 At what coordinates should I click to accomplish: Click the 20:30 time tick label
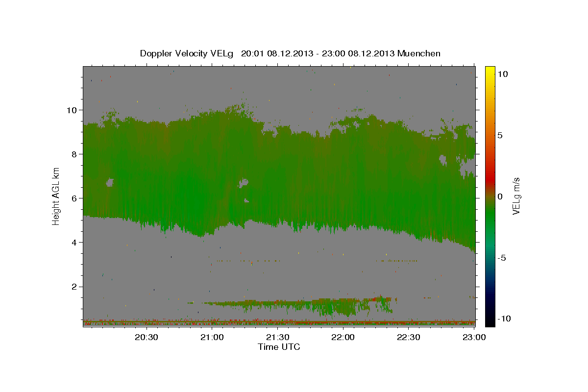tap(147, 338)
